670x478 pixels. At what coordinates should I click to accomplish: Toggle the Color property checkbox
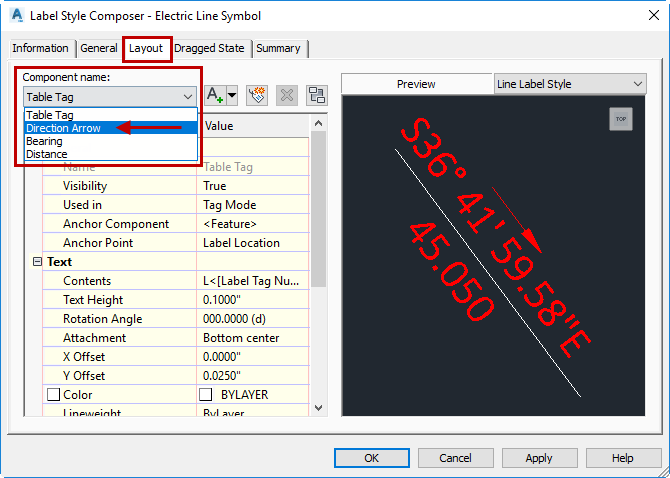(53, 394)
